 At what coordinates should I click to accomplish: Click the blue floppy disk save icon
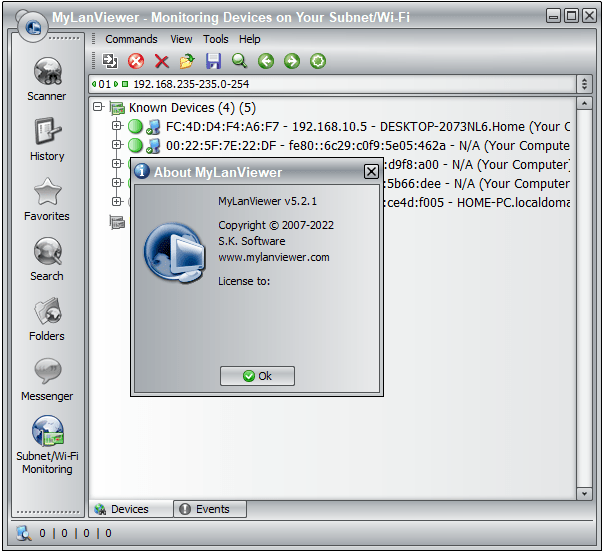pyautogui.click(x=213, y=61)
